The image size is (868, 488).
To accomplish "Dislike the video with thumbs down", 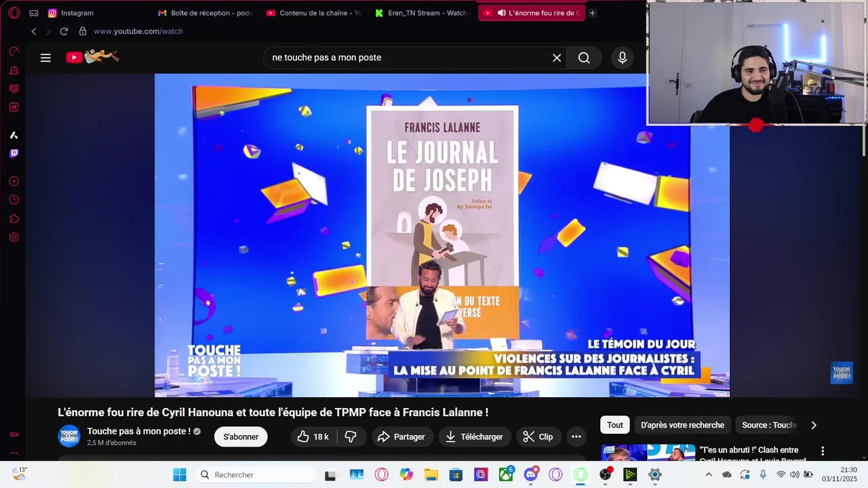I will [x=351, y=436].
